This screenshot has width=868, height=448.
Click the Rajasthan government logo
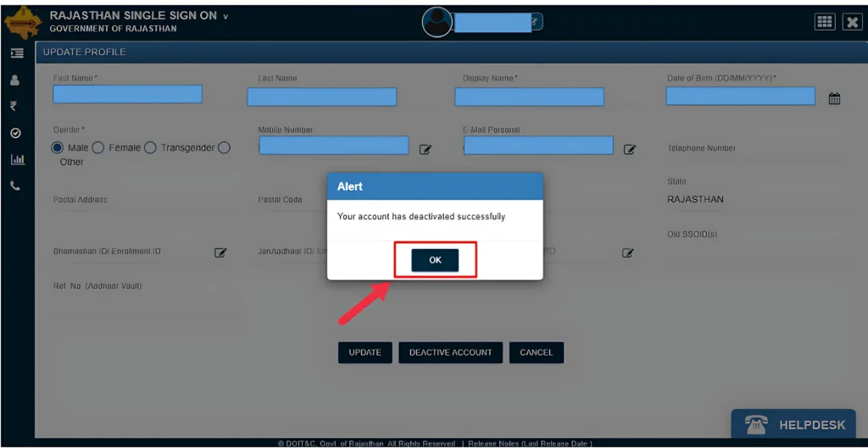22,21
